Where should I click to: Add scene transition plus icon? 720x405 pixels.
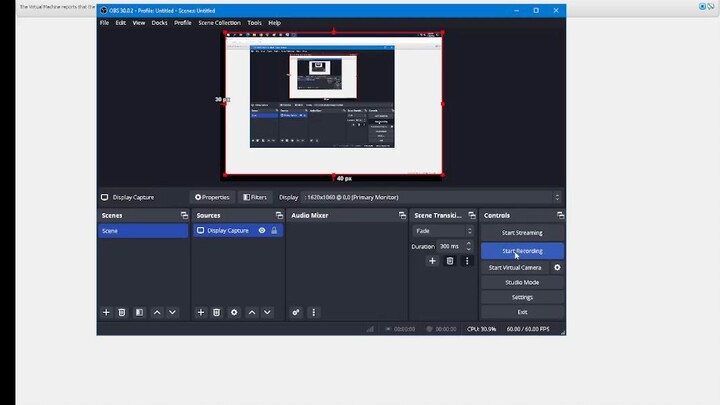[432, 261]
